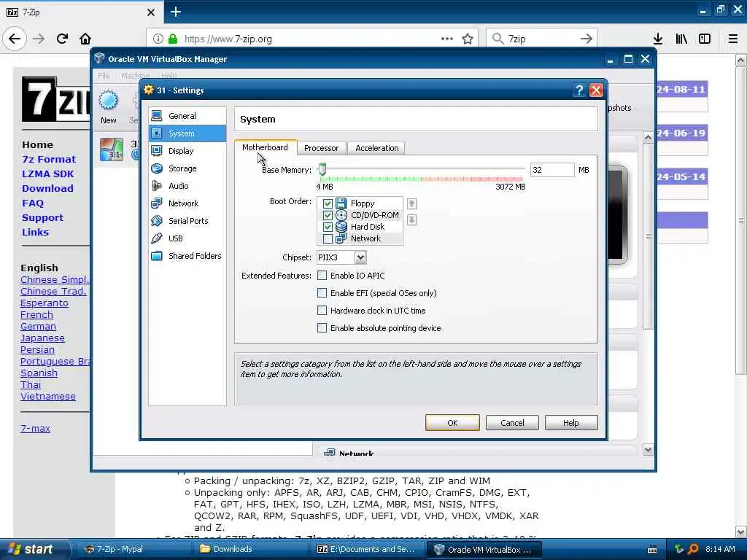This screenshot has height=560, width=747.
Task: Switch to 7-Zip - Mypal taskbar item
Action: (120, 550)
